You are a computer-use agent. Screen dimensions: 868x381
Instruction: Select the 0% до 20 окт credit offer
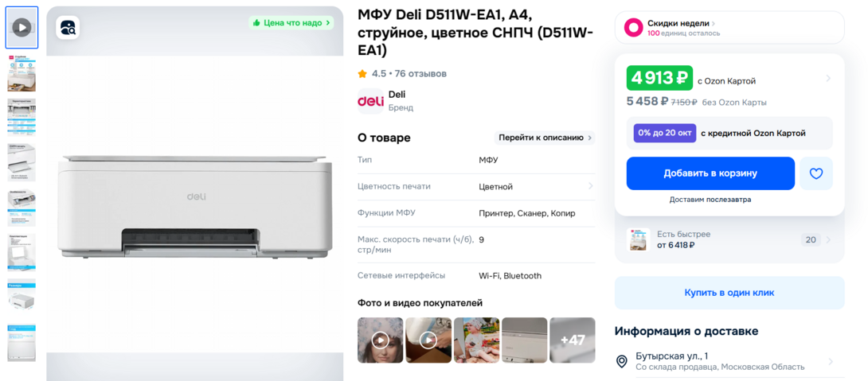(665, 133)
